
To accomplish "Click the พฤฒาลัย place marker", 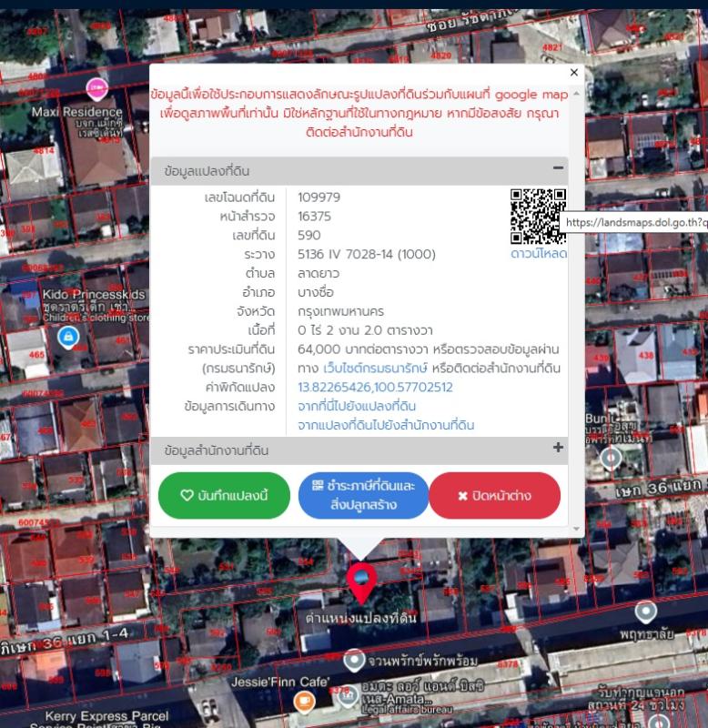I will [x=645, y=611].
